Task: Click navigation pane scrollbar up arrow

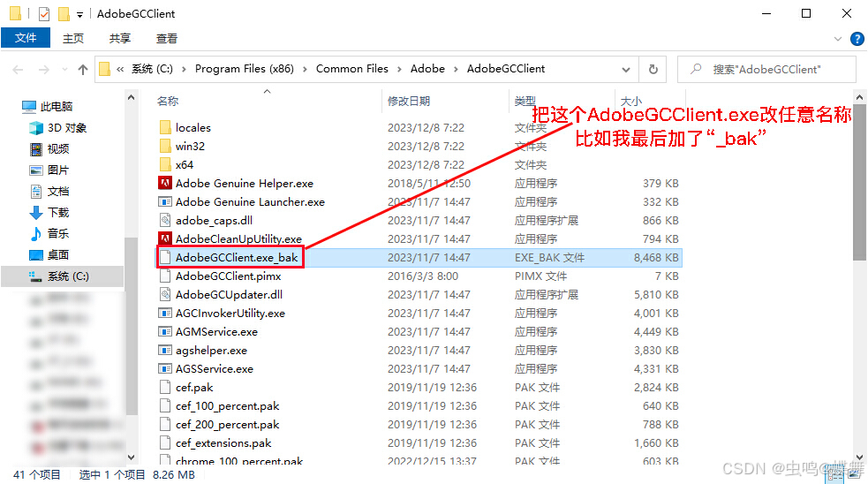Action: pos(132,97)
